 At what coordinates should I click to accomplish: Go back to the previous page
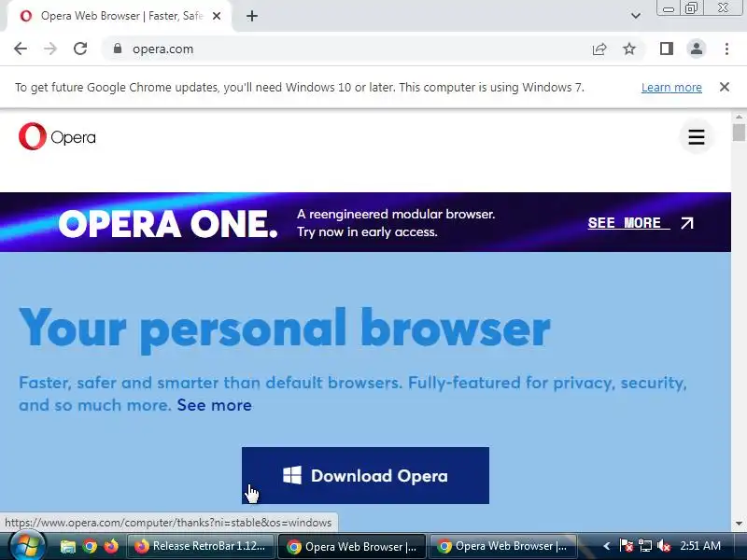21,49
